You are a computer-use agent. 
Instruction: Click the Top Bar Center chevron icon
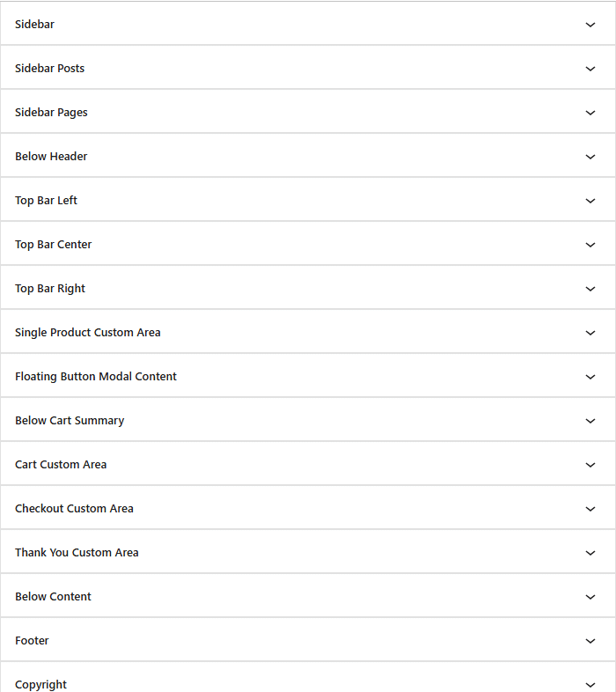coord(590,245)
